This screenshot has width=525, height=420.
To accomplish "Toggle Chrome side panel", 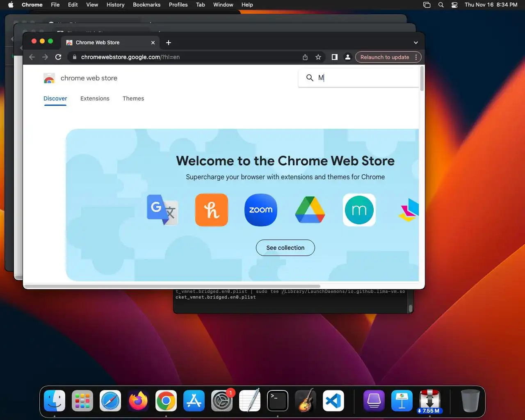I will coord(335,57).
